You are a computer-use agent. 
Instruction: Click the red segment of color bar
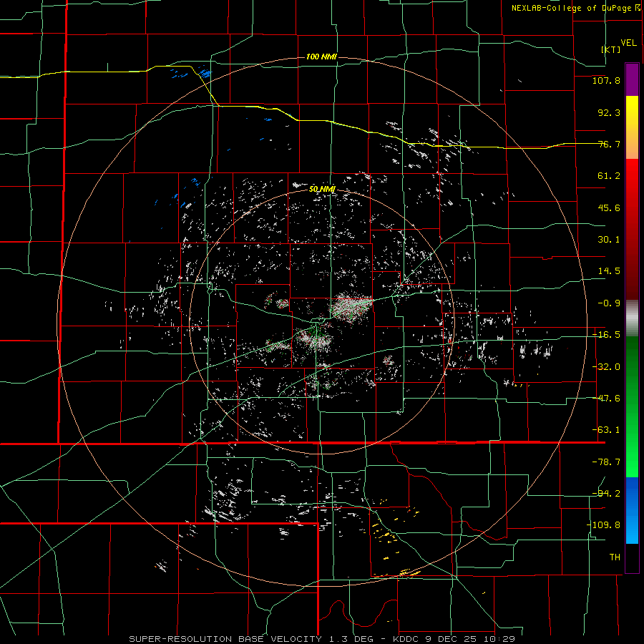pos(632,229)
